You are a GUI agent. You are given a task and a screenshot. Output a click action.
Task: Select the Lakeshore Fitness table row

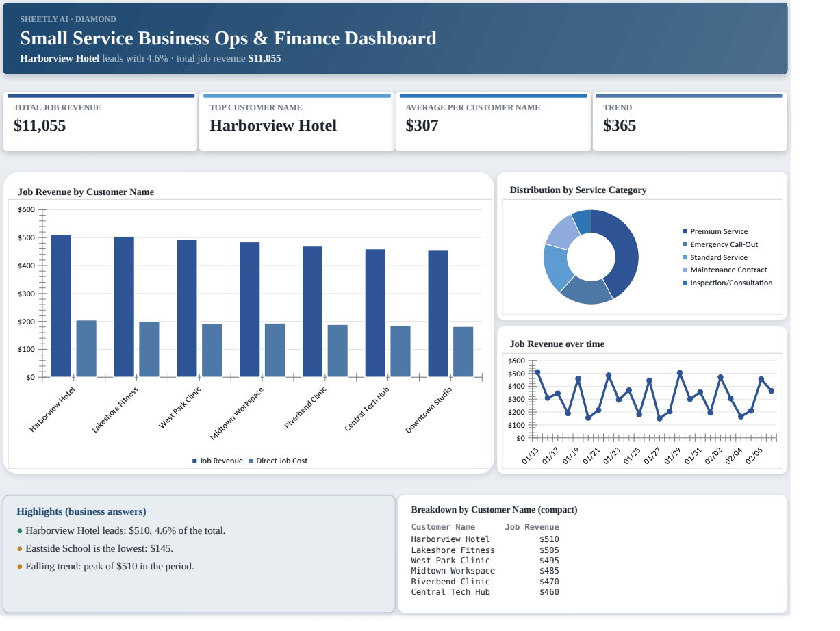point(485,550)
